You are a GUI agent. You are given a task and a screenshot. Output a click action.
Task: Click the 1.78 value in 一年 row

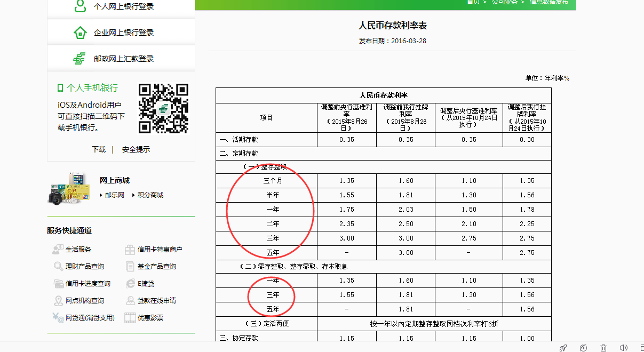[527, 210]
